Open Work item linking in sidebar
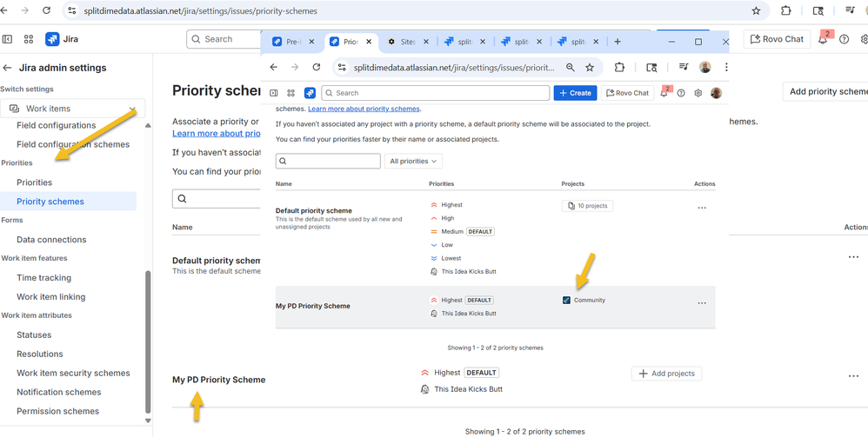Screen dimensions: 868x437 pyautogui.click(x=51, y=296)
